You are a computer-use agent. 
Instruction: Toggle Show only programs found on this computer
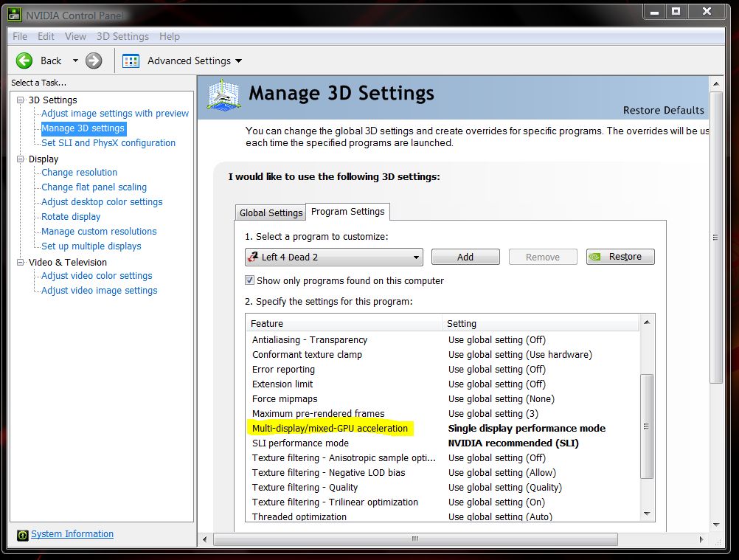pos(250,280)
